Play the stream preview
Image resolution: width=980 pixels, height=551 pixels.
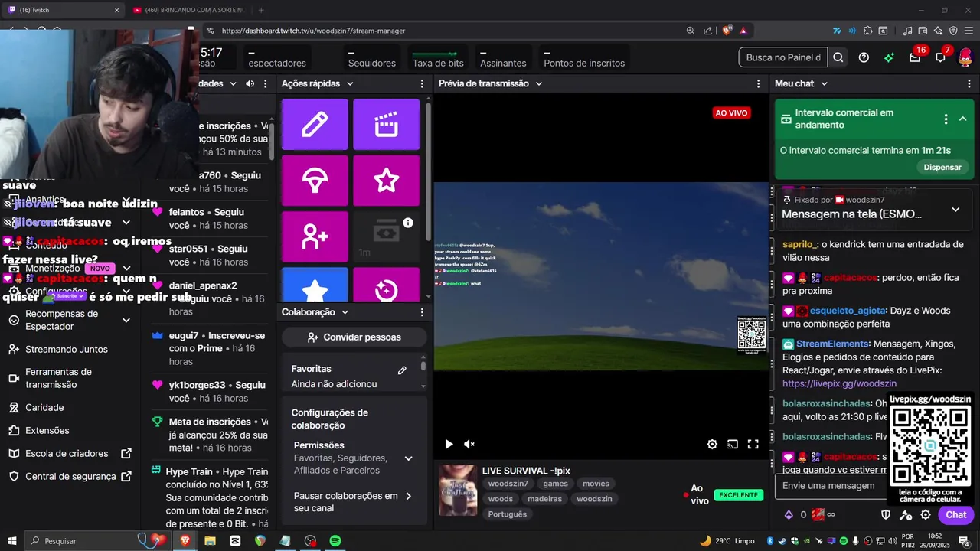449,444
